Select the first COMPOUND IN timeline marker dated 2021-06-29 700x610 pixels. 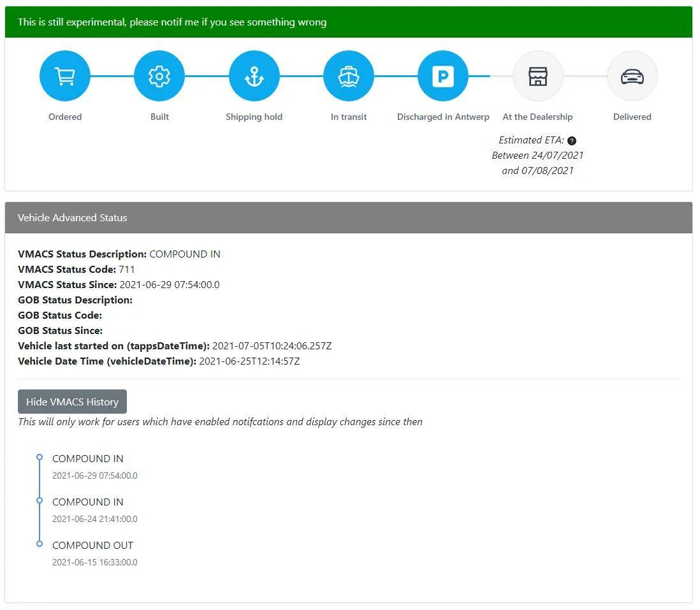[x=40, y=458]
